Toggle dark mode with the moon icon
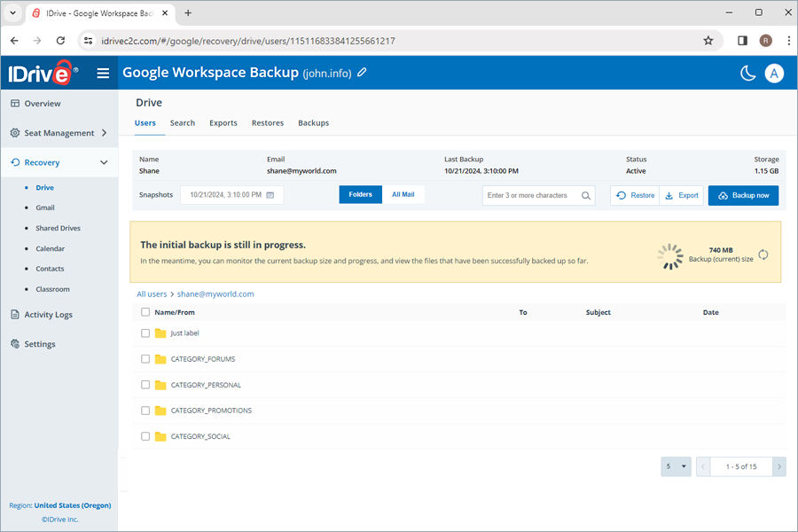This screenshot has width=798, height=532. [747, 74]
